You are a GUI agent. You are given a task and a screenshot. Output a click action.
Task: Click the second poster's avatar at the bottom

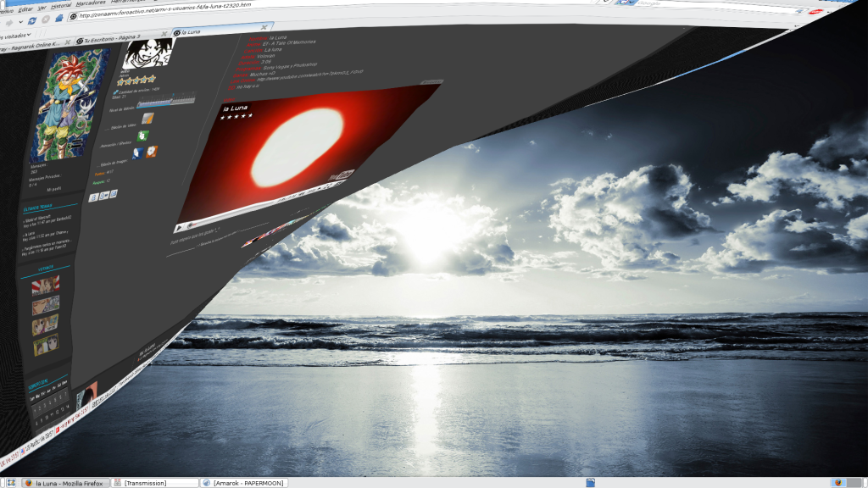(87, 395)
